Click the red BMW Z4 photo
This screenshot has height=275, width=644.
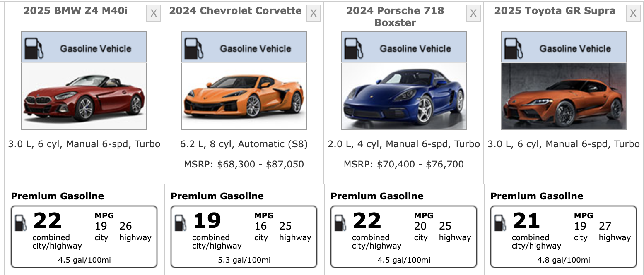click(84, 96)
